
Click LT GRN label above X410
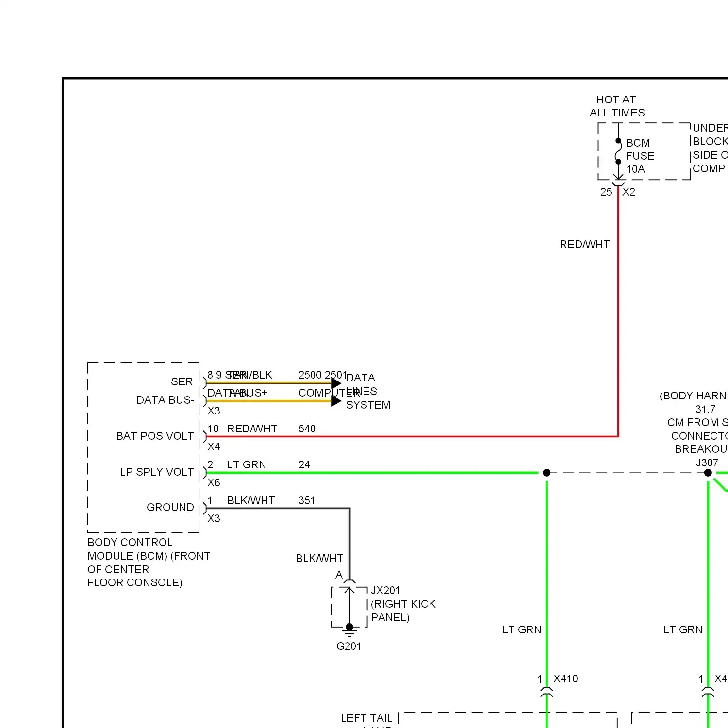522,629
